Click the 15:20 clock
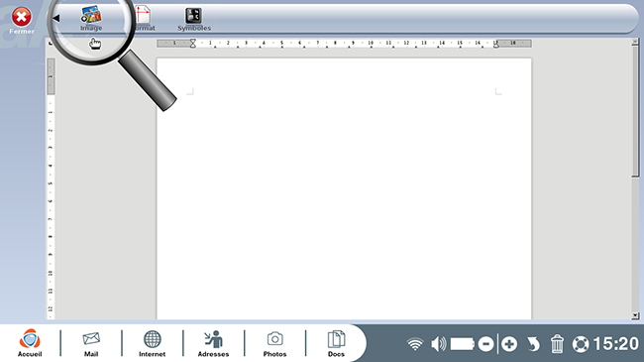Screen dimensions: 644x362 615,344
